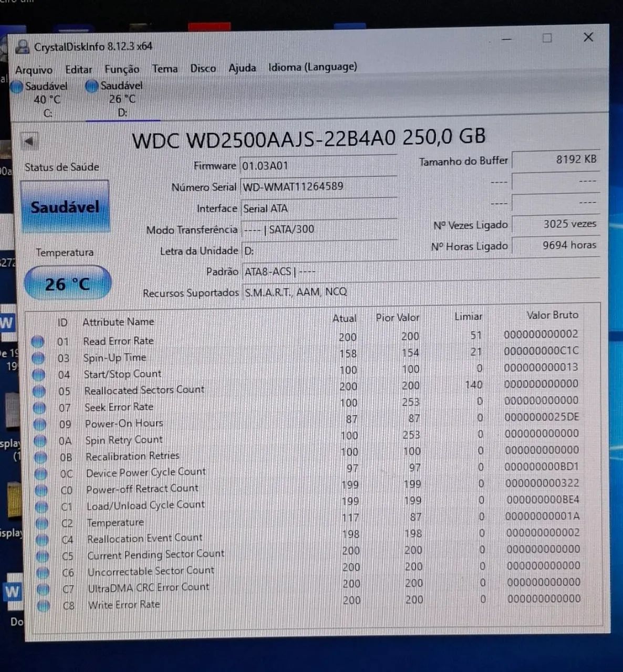
Task: Click the transfer mode field SATA/300
Action: point(319,229)
